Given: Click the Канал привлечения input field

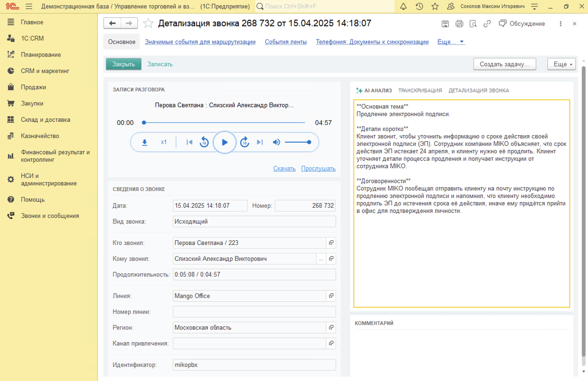Looking at the screenshot, I should click(x=249, y=343).
